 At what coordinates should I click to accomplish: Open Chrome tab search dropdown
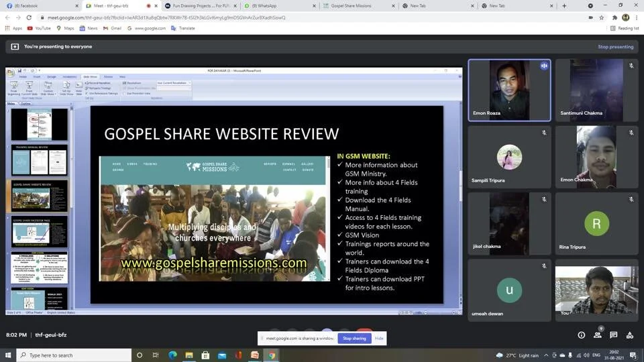[x=590, y=6]
